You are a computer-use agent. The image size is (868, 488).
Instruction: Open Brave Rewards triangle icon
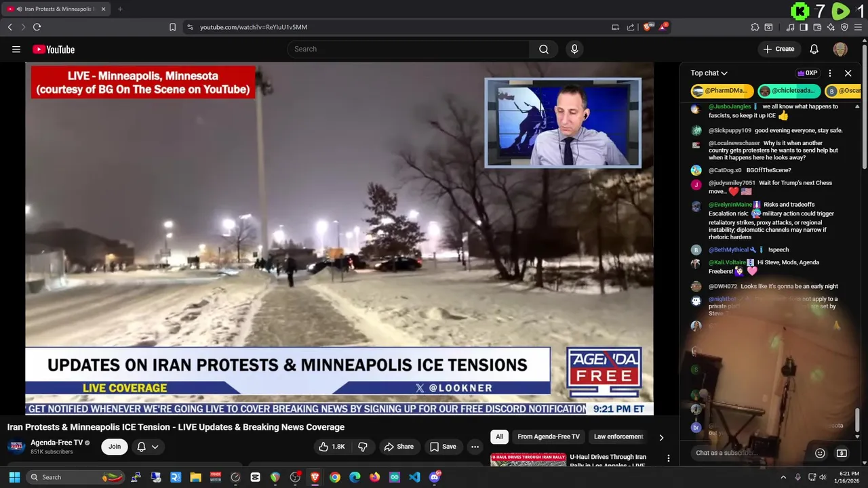point(663,27)
